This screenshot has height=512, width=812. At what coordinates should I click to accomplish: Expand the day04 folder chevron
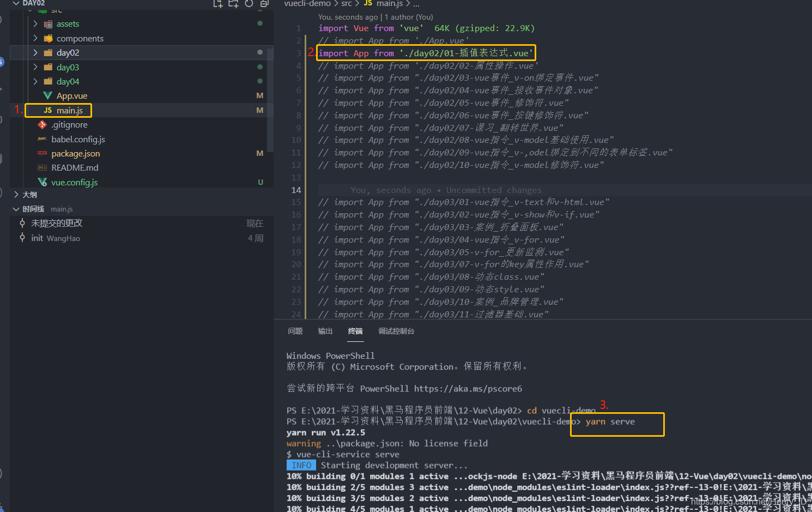pos(35,81)
